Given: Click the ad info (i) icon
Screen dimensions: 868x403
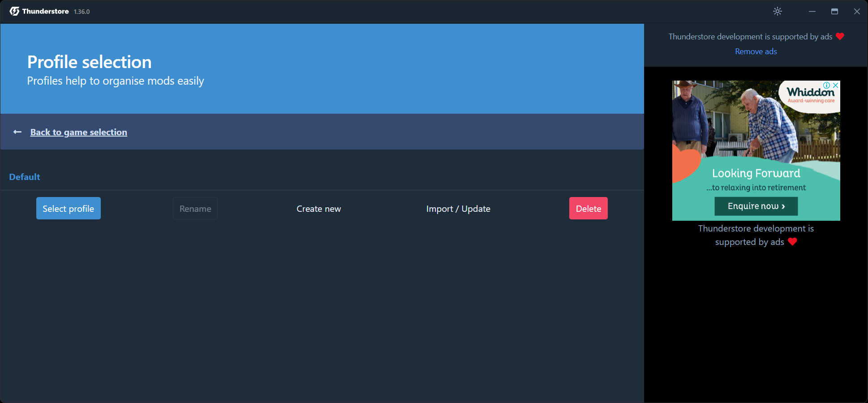Looking at the screenshot, I should coord(827,85).
